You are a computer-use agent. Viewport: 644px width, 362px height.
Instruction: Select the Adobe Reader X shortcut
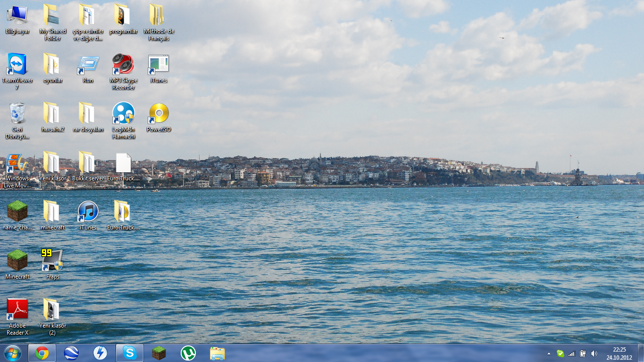[x=17, y=317]
